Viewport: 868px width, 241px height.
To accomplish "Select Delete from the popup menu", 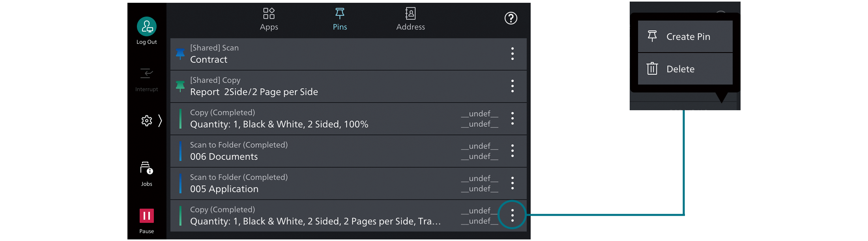I will coord(681,68).
